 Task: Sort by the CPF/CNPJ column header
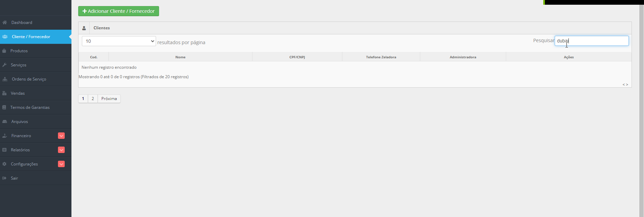pos(297,57)
